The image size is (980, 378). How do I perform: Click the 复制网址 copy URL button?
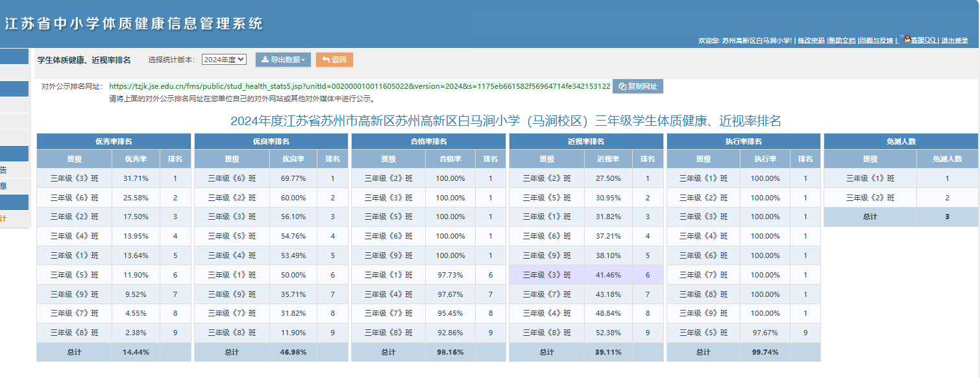[637, 86]
